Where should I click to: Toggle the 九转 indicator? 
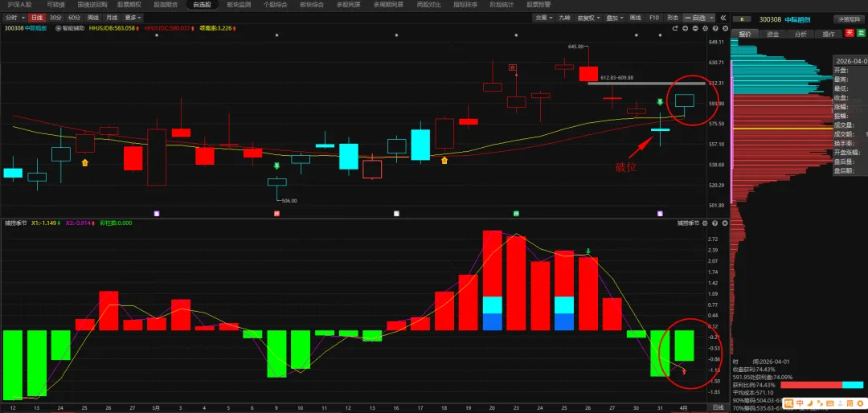click(565, 18)
